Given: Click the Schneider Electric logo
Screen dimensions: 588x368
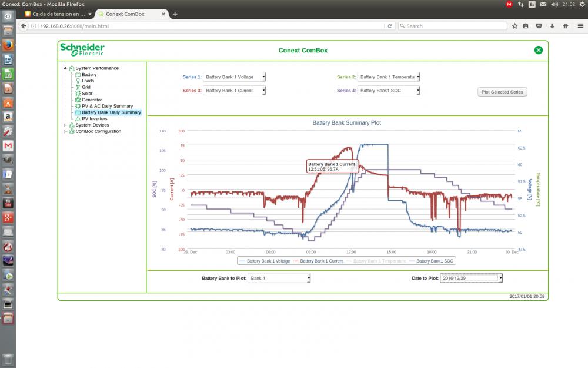Looking at the screenshot, I should [82, 49].
